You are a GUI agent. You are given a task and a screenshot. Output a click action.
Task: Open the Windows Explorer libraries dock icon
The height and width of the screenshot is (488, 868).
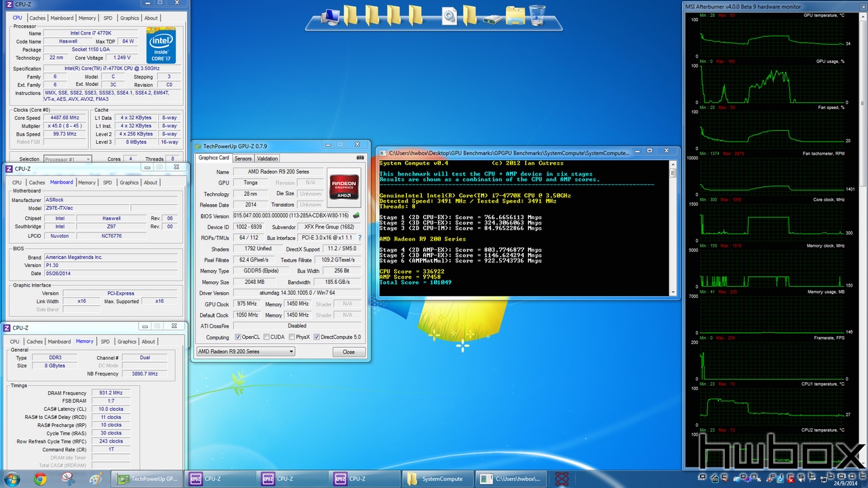tap(515, 16)
